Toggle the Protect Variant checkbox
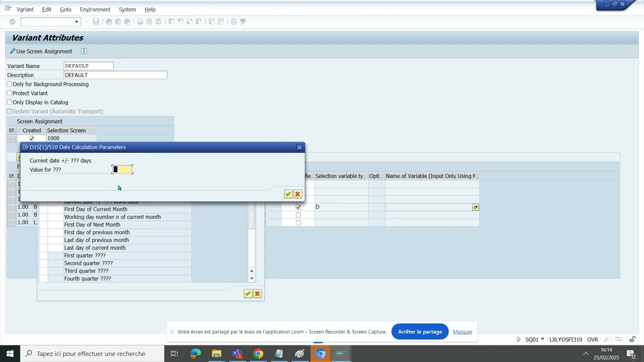 click(10, 93)
